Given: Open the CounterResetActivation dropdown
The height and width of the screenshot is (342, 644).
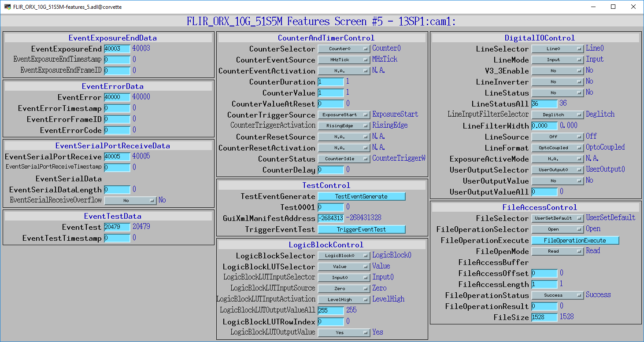Looking at the screenshot, I should pyautogui.click(x=344, y=148).
